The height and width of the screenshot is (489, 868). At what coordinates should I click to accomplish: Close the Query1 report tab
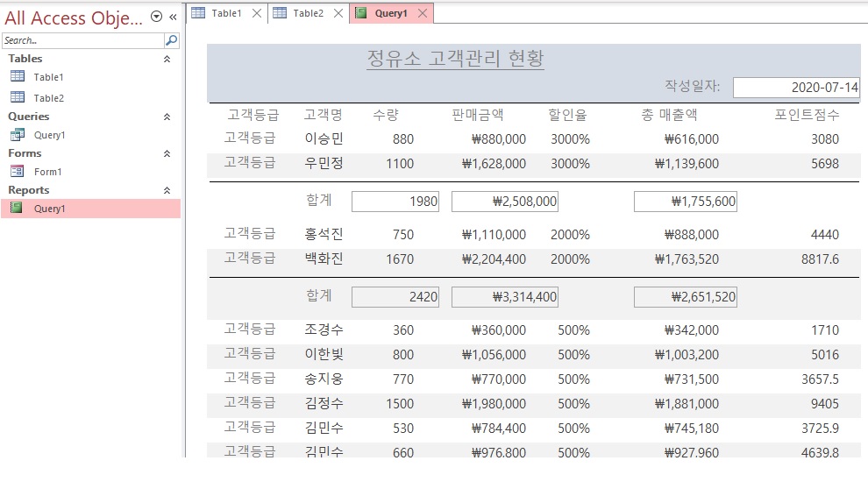[x=423, y=13]
